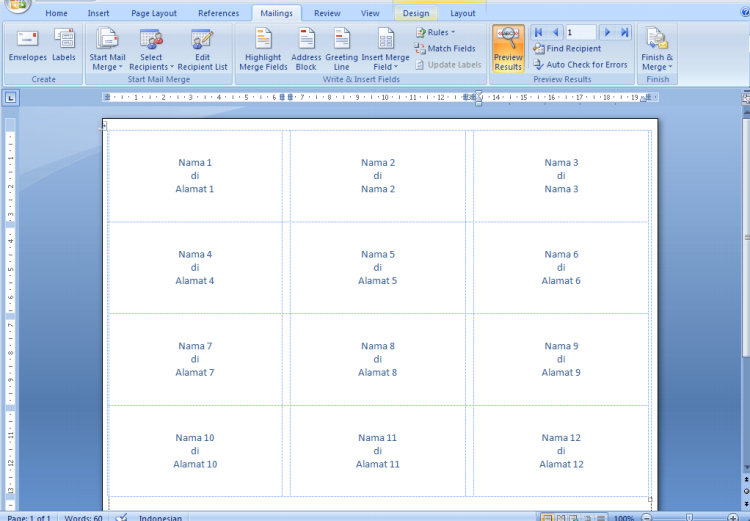Open the Review tab

pyautogui.click(x=327, y=13)
